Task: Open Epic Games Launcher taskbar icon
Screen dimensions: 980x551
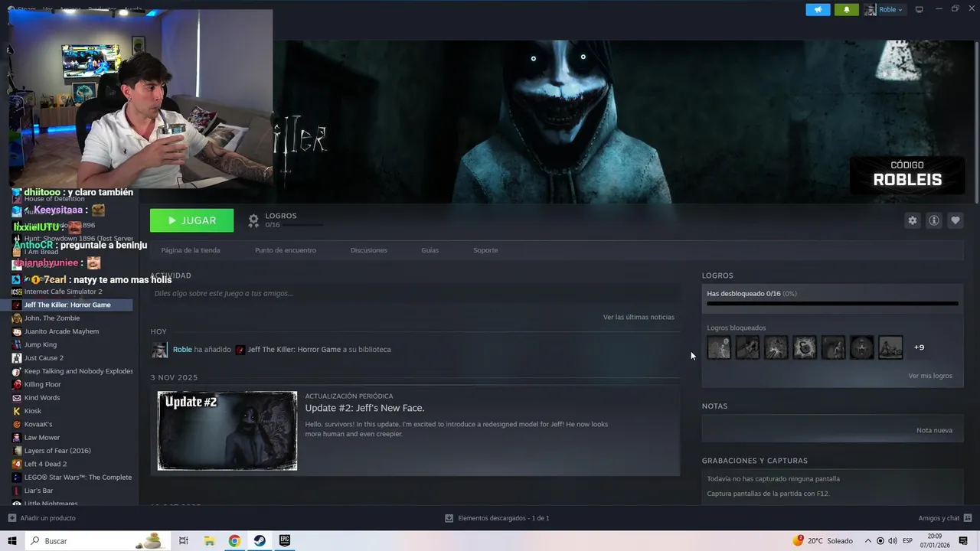Action: (x=285, y=541)
